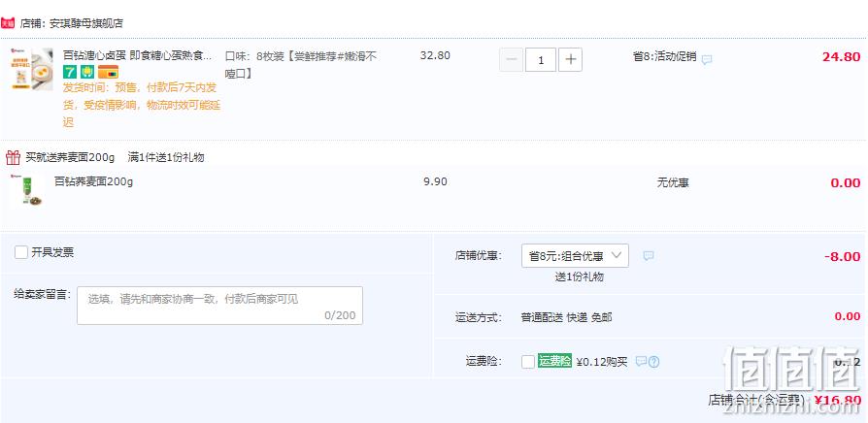Click the subtotal 24.80

point(842,57)
